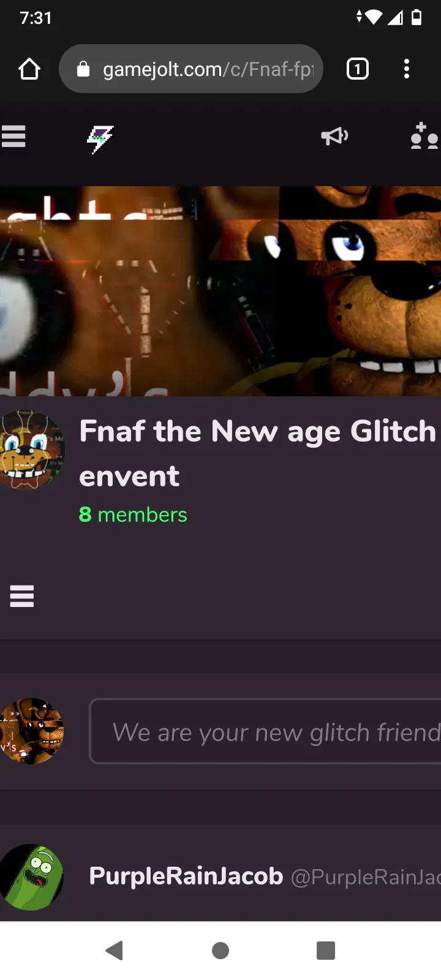The width and height of the screenshot is (441, 980).
Task: Tap the Android back navigation button
Action: [x=115, y=951]
